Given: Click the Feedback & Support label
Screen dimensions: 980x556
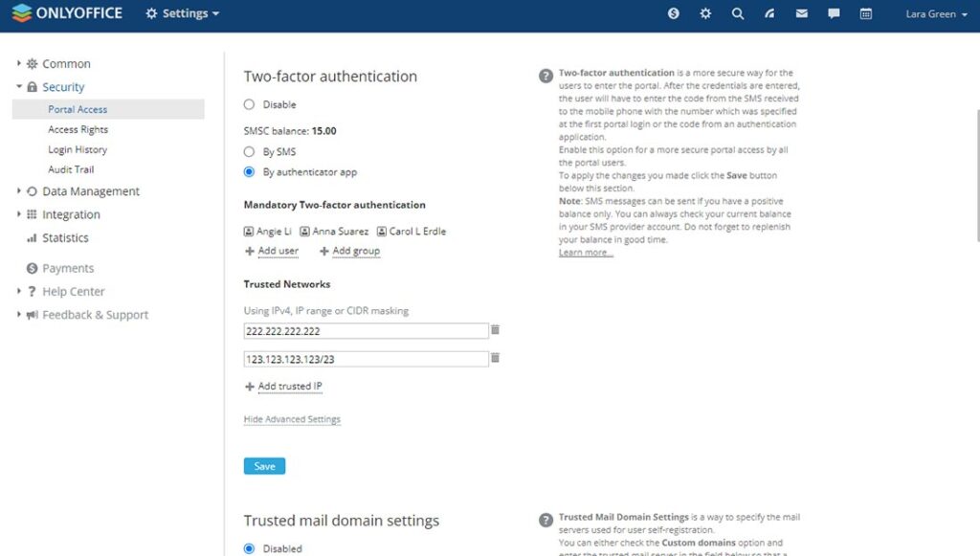Looking at the screenshot, I should (x=95, y=315).
